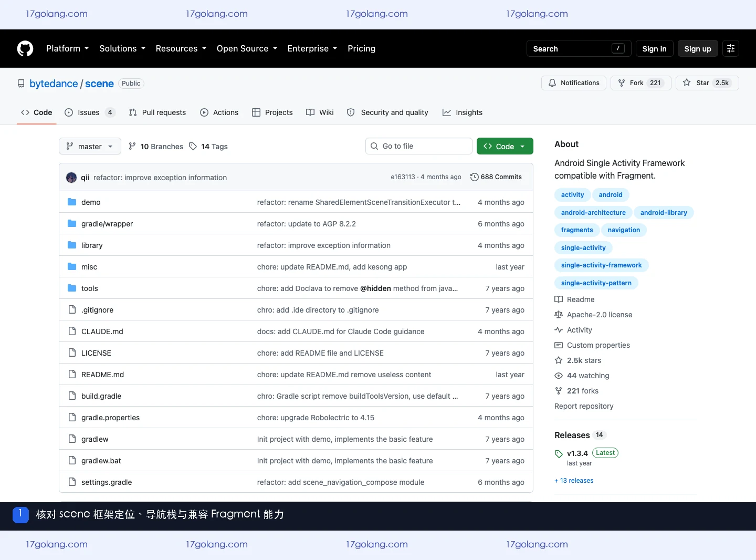Open the .gitignore file
The width and height of the screenshot is (756, 560).
click(97, 310)
